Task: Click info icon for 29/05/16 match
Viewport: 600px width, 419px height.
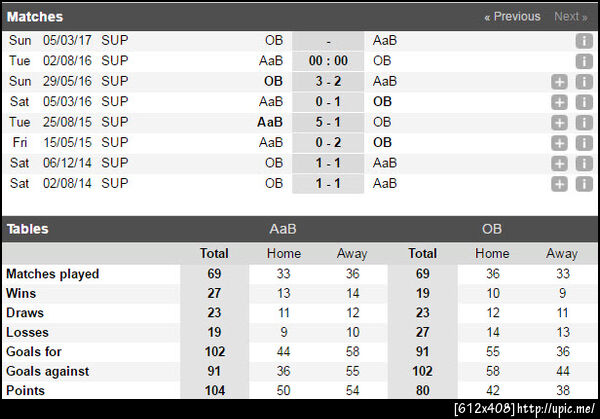Action: pos(584,82)
